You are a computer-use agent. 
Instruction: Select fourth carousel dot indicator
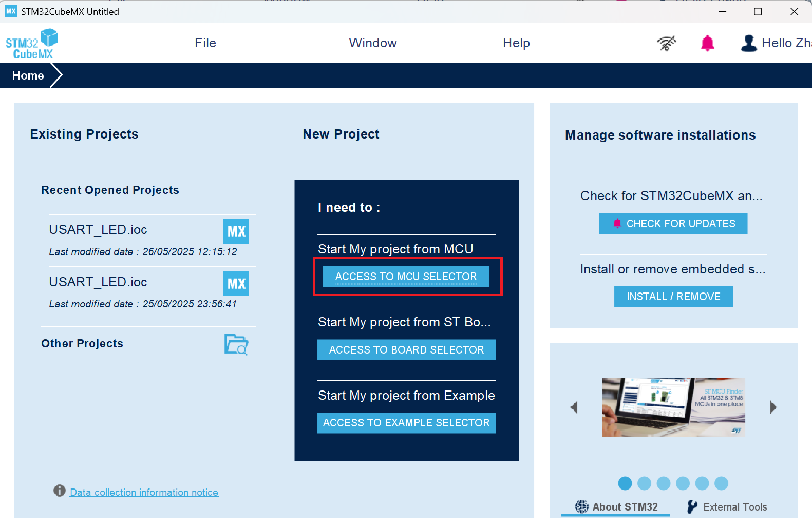[683, 483]
